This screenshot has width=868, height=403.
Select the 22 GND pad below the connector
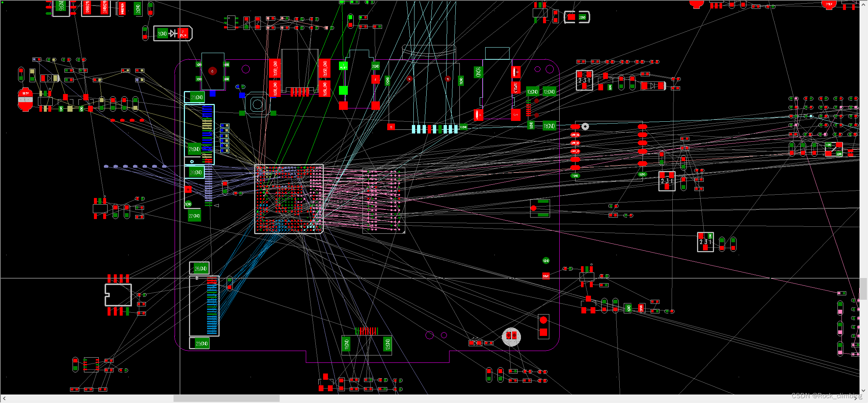(194, 216)
